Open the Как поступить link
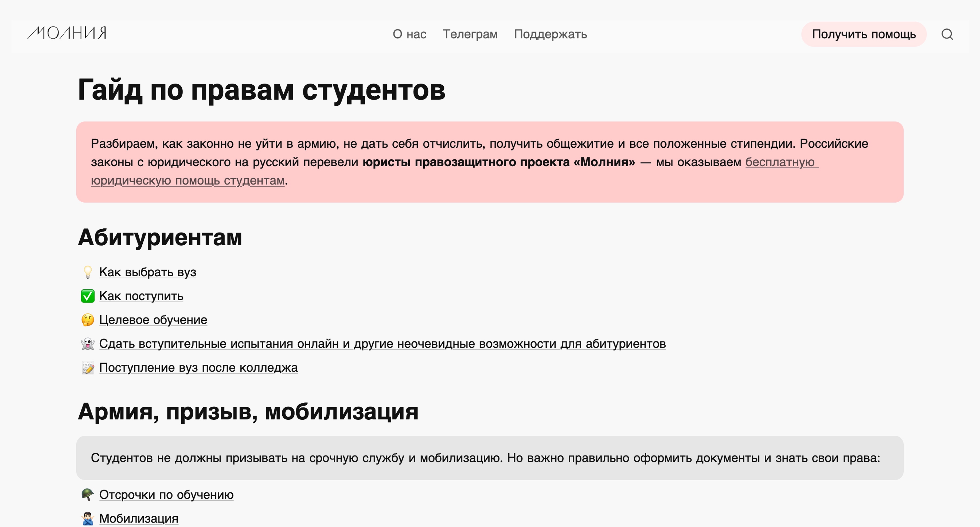This screenshot has height=527, width=980. tap(141, 296)
